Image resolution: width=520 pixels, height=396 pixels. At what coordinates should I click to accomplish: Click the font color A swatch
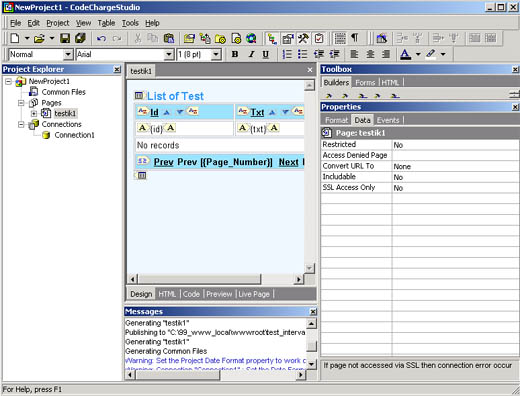[x=405, y=54]
